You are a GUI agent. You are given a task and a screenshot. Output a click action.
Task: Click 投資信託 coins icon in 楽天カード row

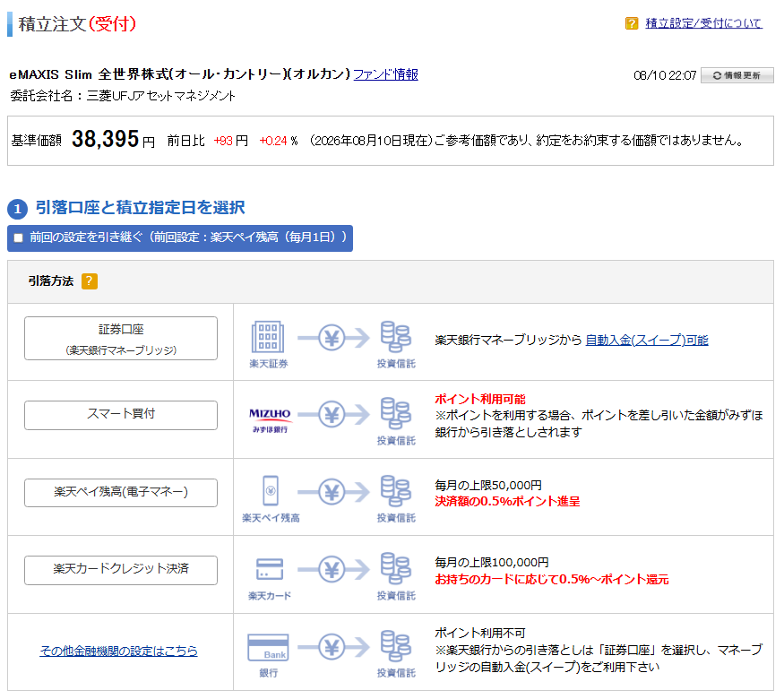pos(395,568)
